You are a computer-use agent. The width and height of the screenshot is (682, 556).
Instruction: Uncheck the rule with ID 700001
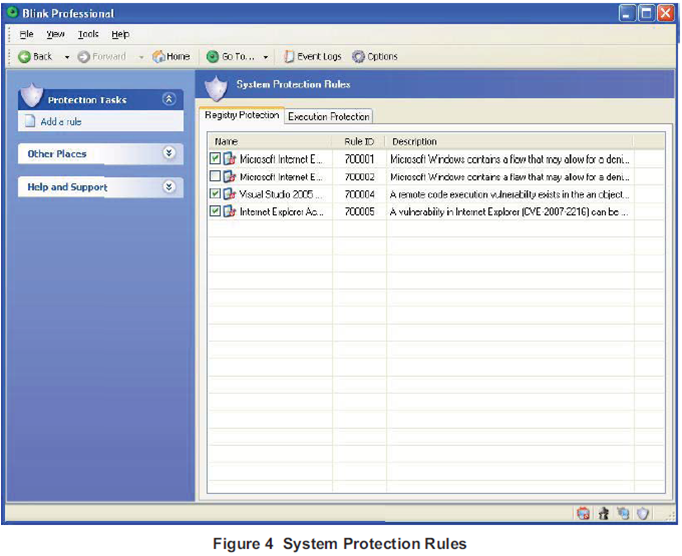pyautogui.click(x=215, y=158)
